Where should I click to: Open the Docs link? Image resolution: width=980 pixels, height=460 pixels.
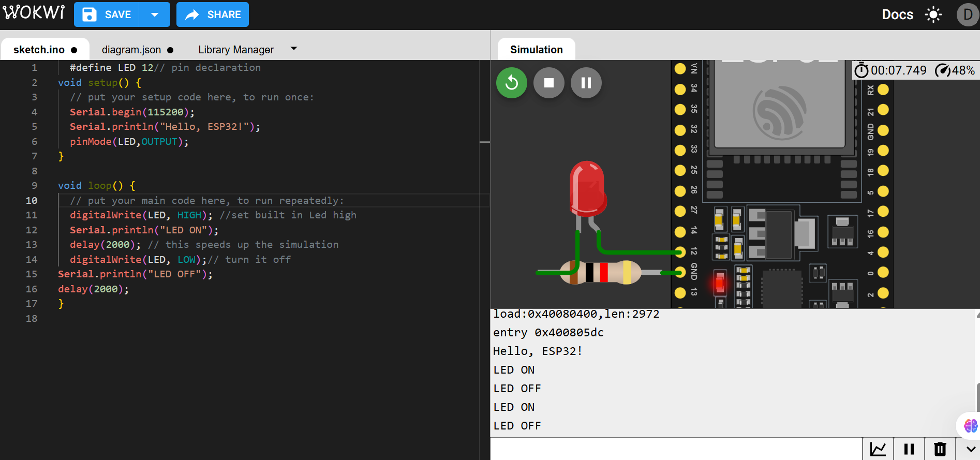tap(898, 14)
